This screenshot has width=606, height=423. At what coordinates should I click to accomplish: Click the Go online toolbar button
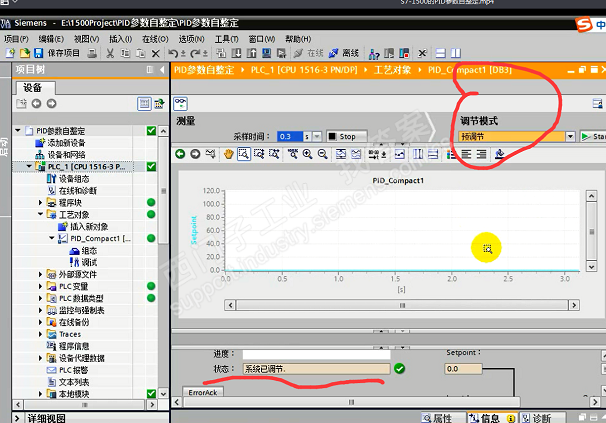[308, 53]
